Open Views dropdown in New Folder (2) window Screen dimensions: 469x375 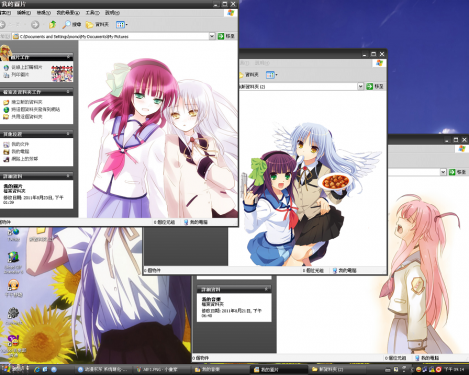tap(271, 75)
